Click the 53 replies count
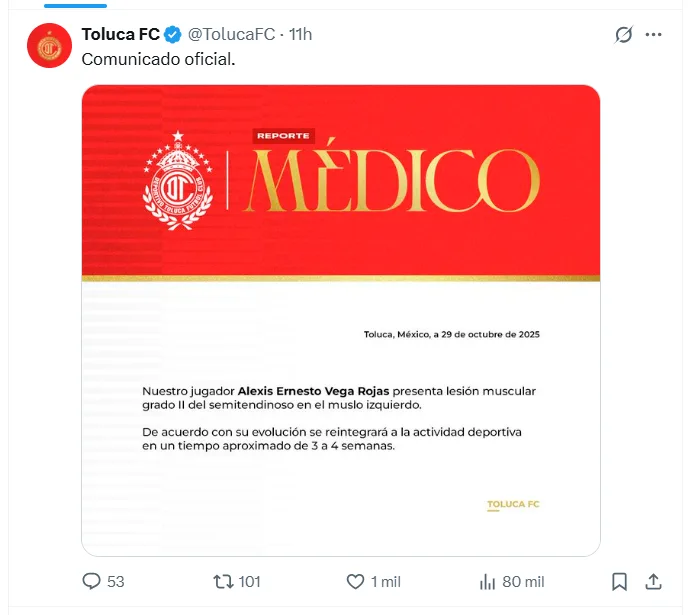This screenshot has height=615, width=693. click(x=116, y=581)
